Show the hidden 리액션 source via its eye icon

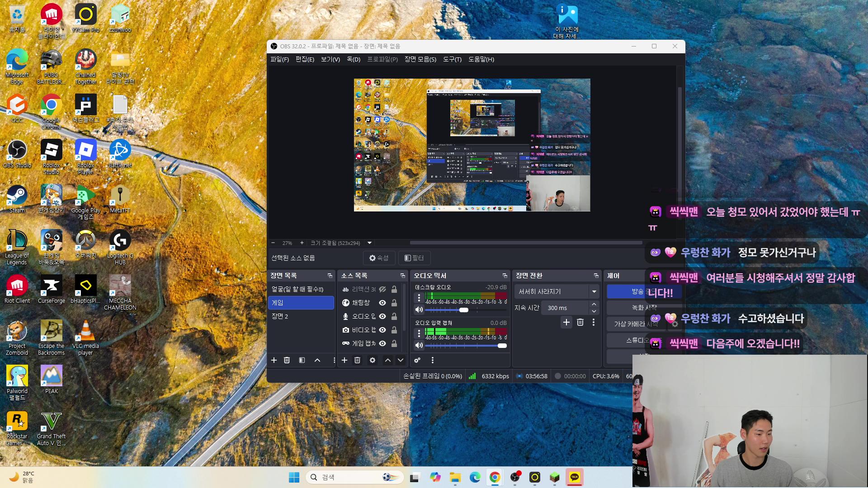click(382, 289)
